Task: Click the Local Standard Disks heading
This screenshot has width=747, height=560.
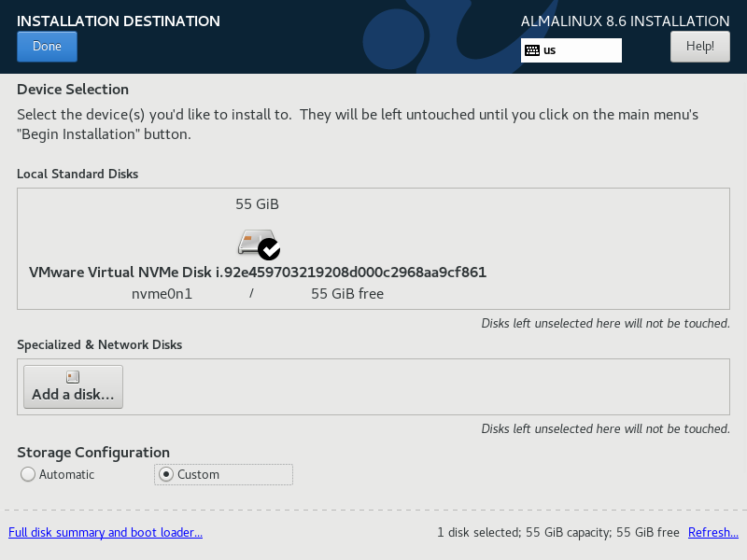Action: click(78, 174)
